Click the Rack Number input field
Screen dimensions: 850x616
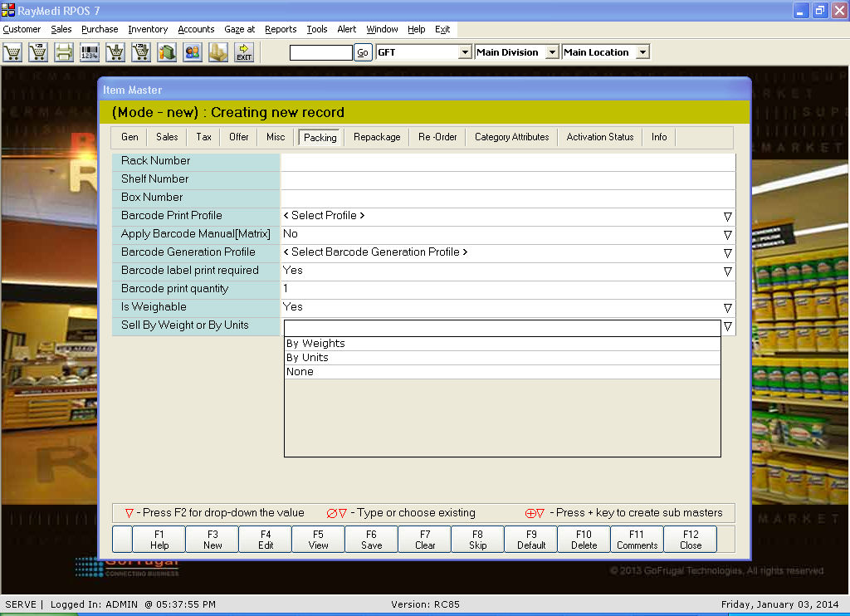point(507,161)
